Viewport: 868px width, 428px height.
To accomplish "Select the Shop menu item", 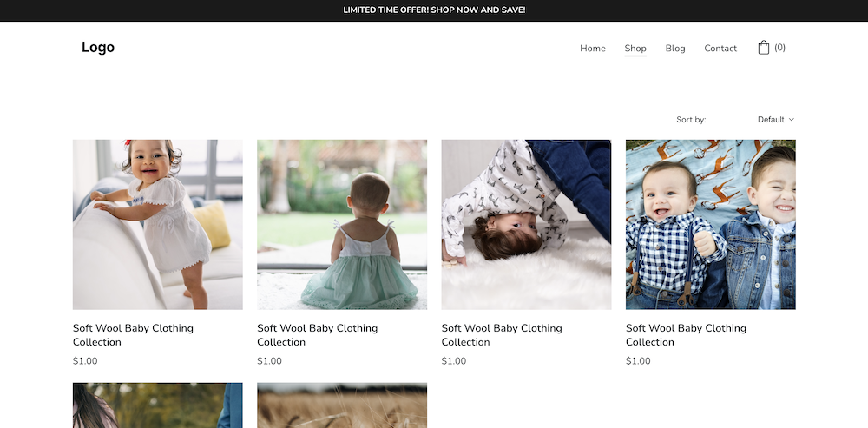I will [635, 49].
